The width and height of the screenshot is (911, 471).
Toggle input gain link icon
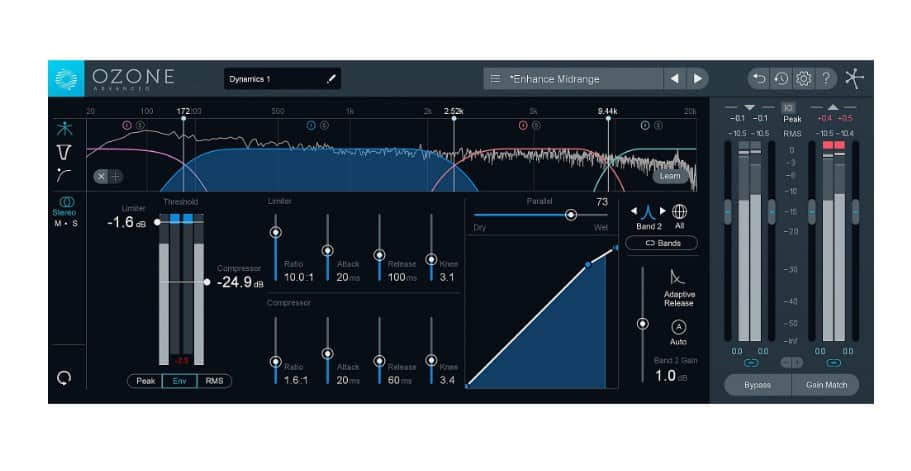coord(751,363)
